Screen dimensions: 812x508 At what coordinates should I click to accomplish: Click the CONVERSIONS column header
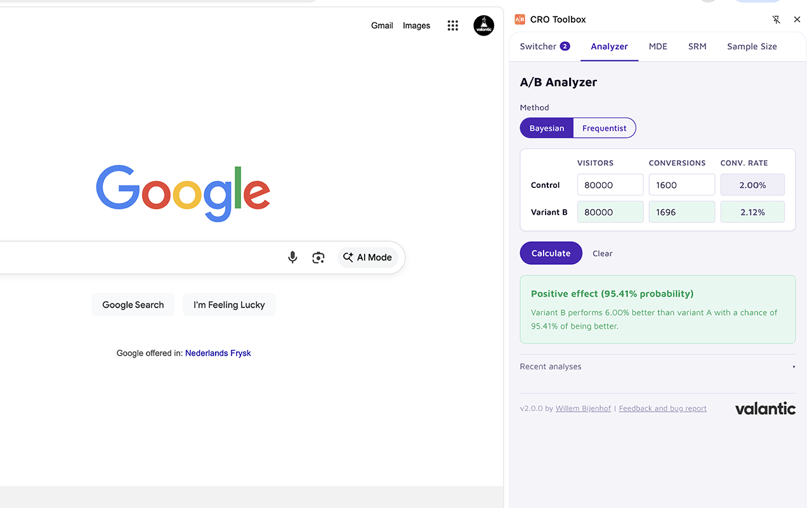(x=677, y=163)
